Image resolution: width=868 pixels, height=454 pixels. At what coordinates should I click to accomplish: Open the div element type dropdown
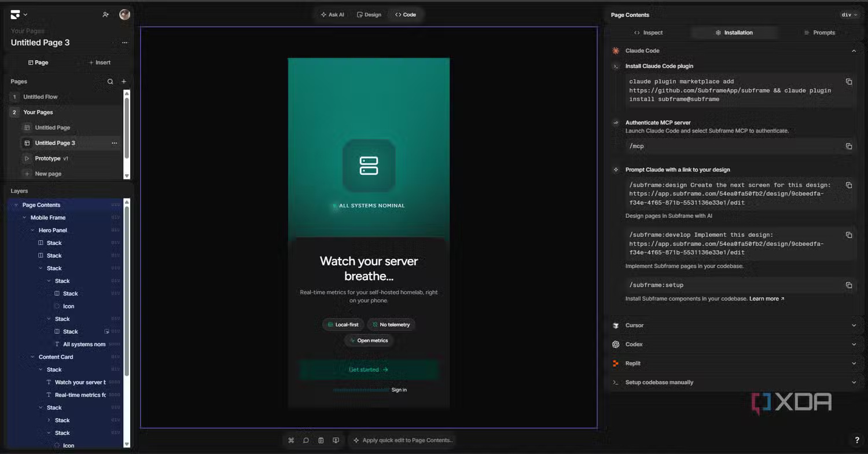pos(849,15)
